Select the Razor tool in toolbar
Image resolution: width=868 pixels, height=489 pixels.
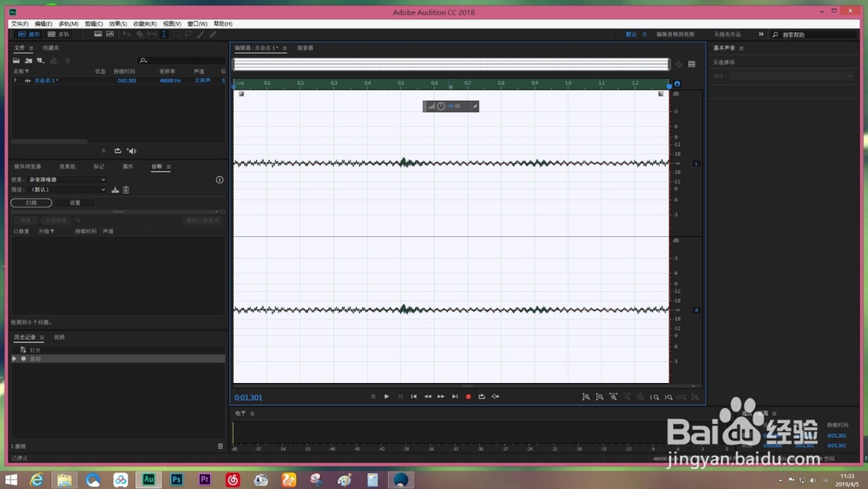140,35
